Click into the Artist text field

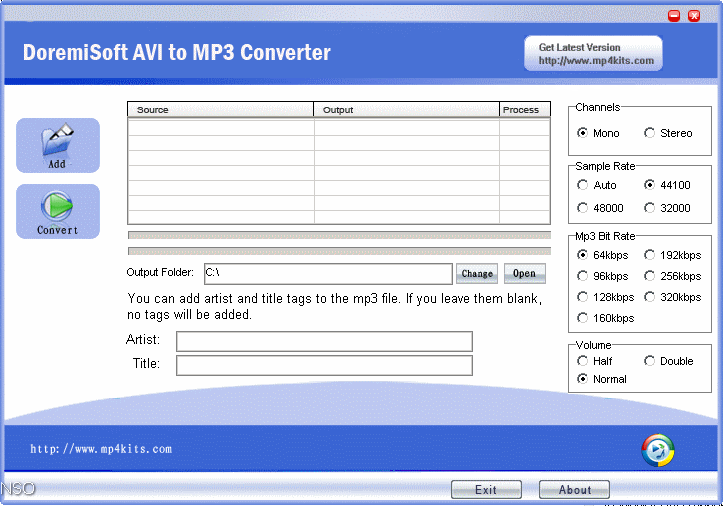click(324, 342)
